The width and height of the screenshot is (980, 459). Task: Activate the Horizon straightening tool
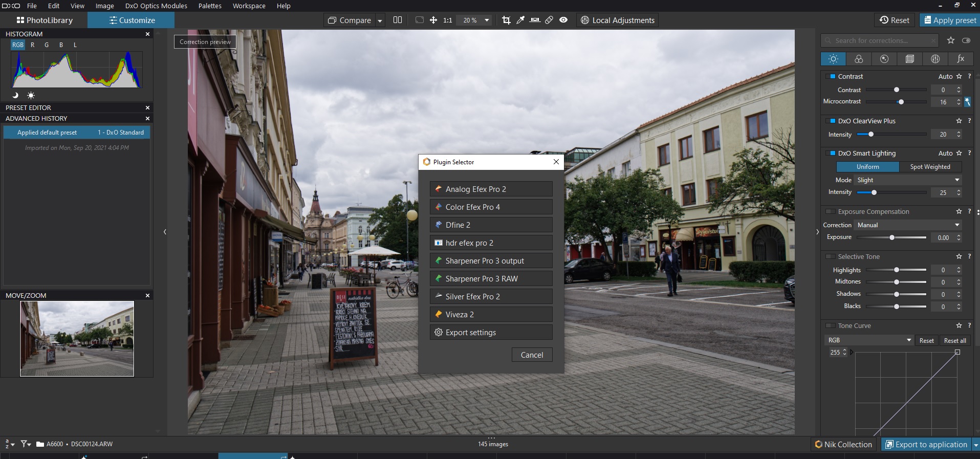coord(535,20)
